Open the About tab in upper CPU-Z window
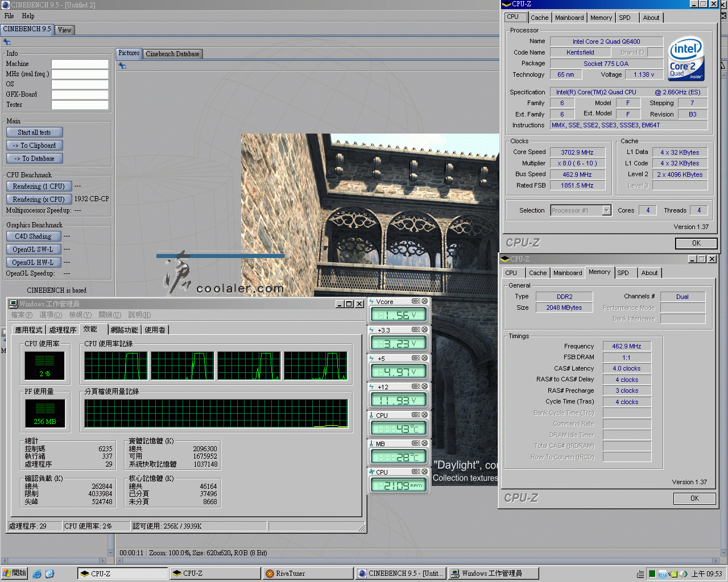728x582 pixels. point(651,18)
